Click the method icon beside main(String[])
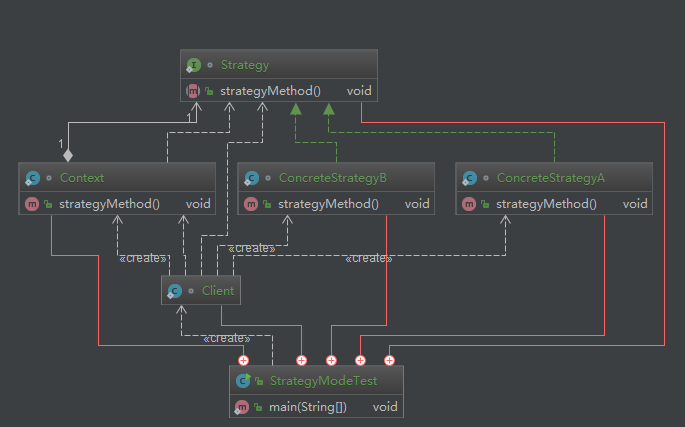The image size is (685, 427). 241,407
